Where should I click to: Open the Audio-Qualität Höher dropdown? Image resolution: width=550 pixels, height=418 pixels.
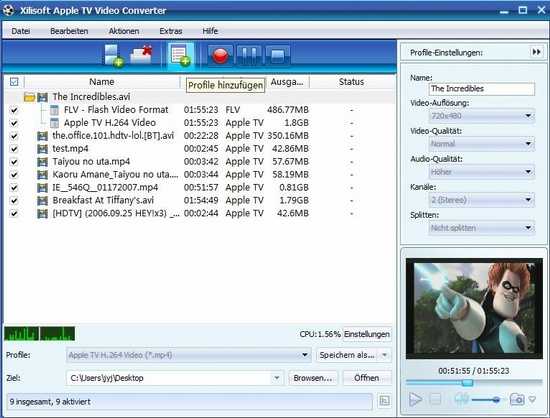[x=482, y=172]
